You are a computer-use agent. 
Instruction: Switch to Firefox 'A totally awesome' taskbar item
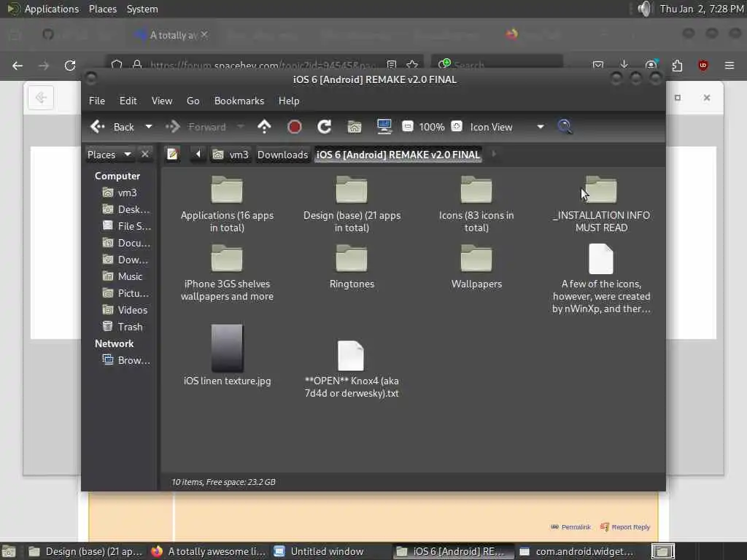click(208, 551)
